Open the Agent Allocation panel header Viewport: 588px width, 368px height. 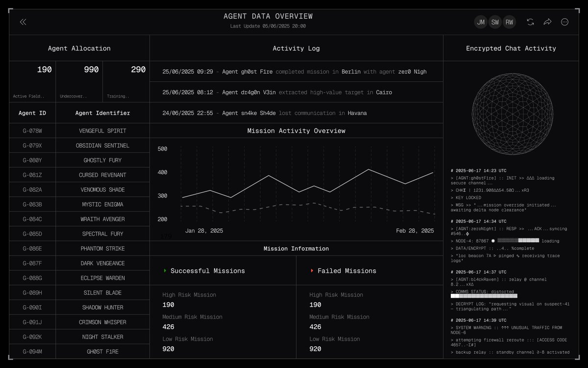[x=79, y=49]
